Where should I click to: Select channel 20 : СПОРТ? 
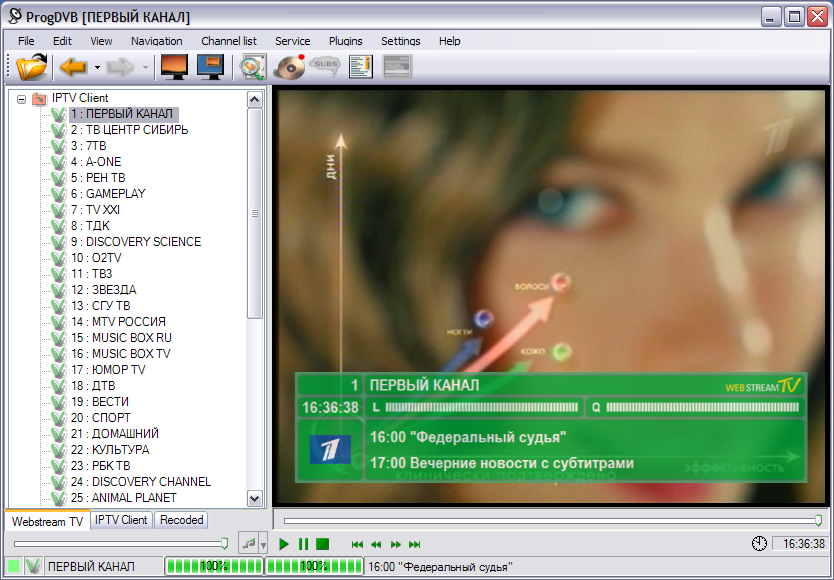tap(101, 418)
